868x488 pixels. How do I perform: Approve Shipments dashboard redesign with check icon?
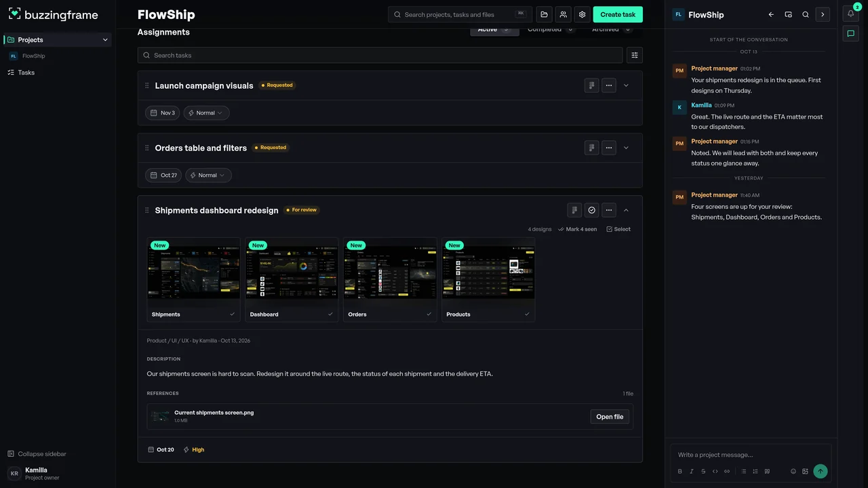[x=592, y=210]
